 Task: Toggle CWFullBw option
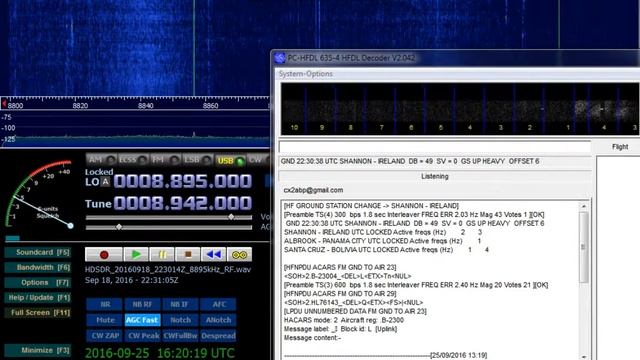[180, 336]
